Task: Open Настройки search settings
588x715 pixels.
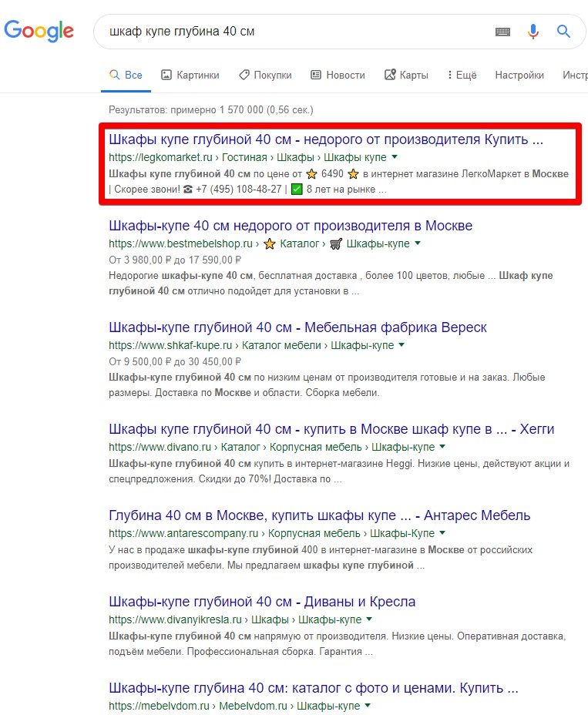Action: 519,76
